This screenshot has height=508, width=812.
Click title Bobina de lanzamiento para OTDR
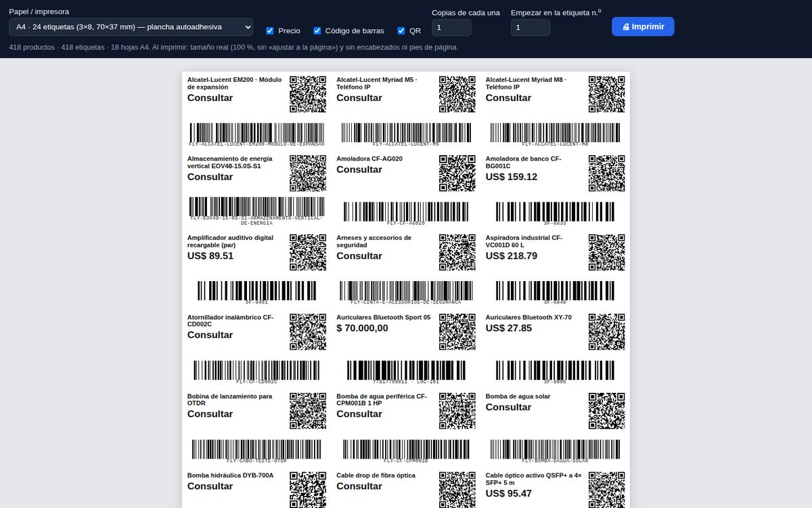click(x=230, y=400)
